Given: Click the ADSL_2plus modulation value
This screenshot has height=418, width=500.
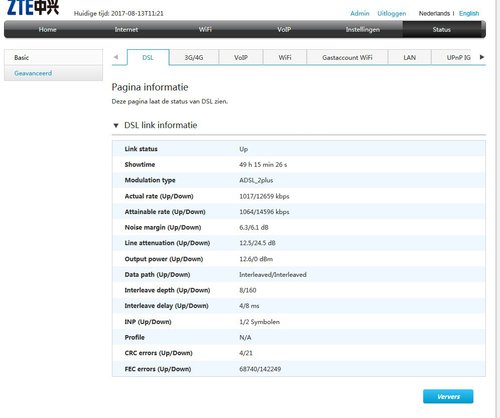Looking at the screenshot, I should (256, 180).
